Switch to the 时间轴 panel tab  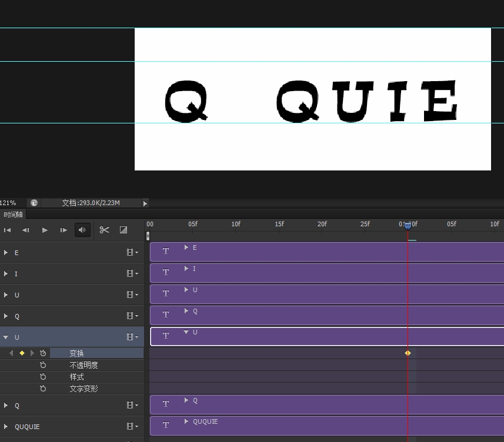coord(13,215)
